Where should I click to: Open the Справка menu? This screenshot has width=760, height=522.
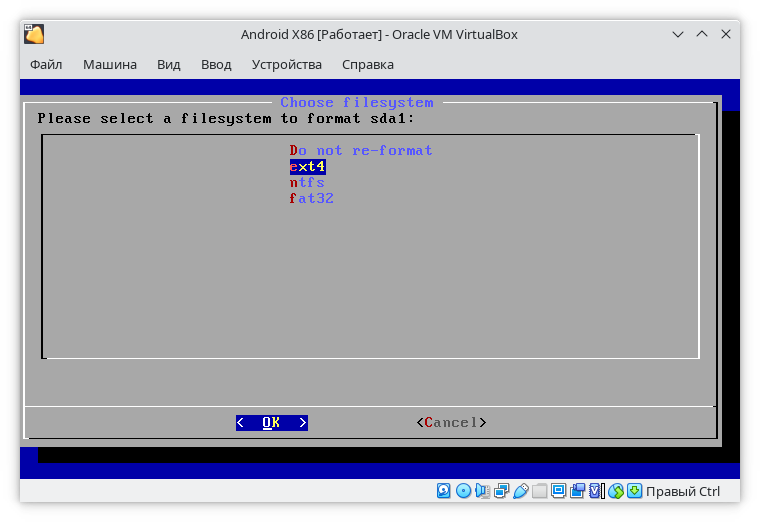pos(368,64)
